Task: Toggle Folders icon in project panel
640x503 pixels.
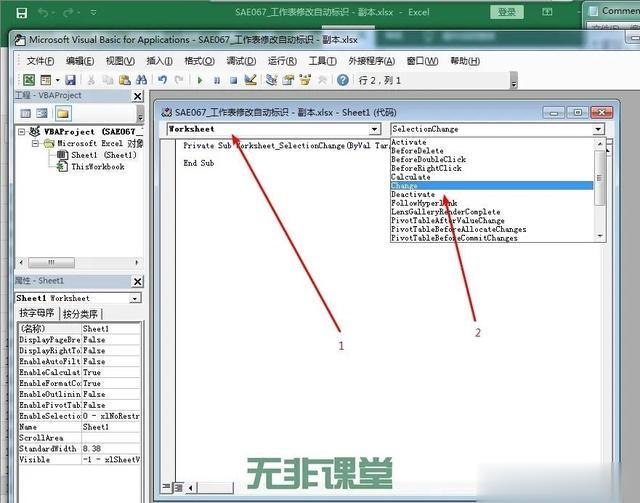Action: click(62, 114)
